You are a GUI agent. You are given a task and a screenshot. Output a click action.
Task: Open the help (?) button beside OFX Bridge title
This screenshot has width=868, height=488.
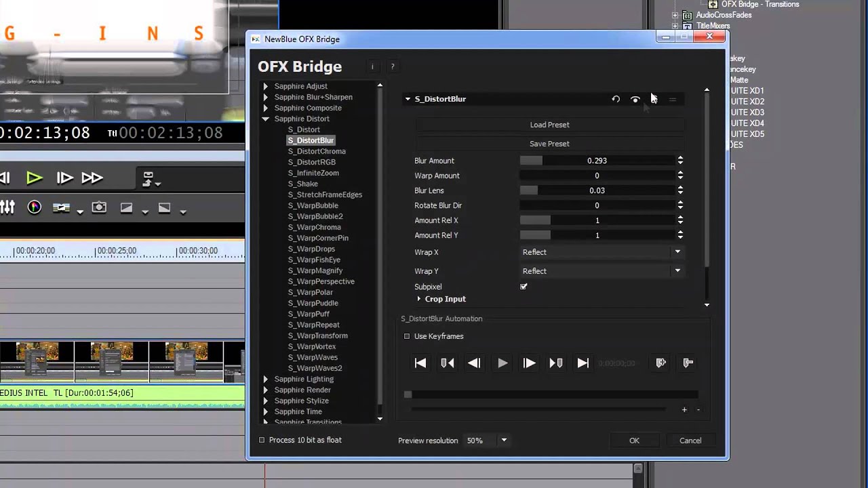(393, 66)
